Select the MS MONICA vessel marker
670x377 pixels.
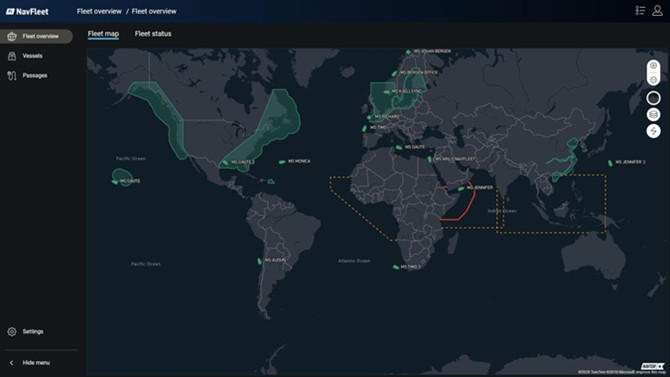click(x=282, y=162)
